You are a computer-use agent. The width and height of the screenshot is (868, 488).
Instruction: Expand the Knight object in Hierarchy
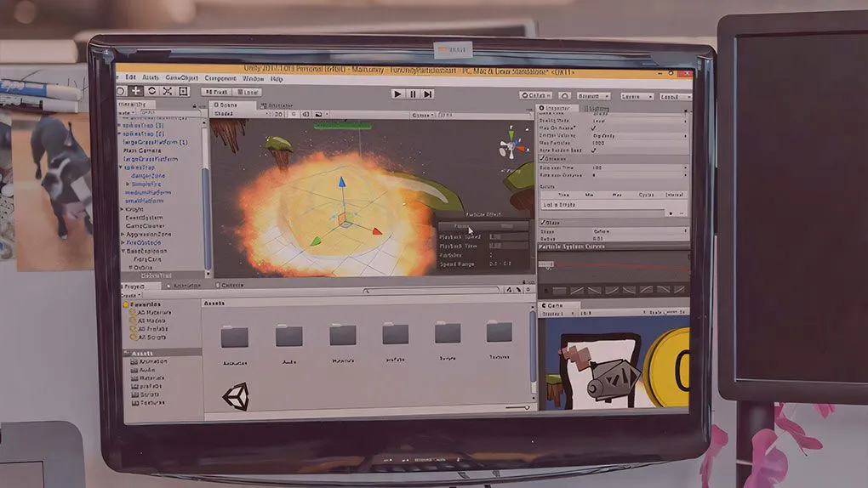[x=123, y=210]
